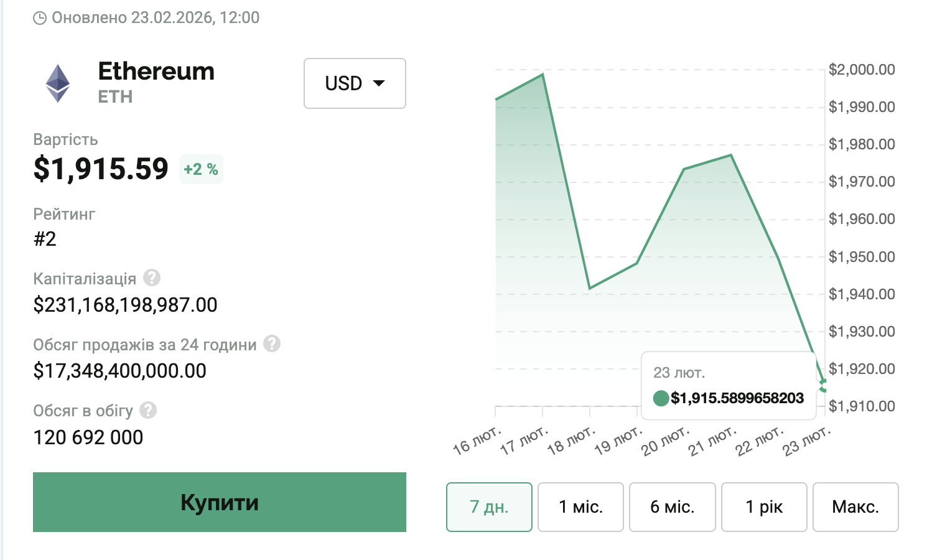Click the Ethereum diamond logo icon
927x560 pixels.
click(x=58, y=83)
